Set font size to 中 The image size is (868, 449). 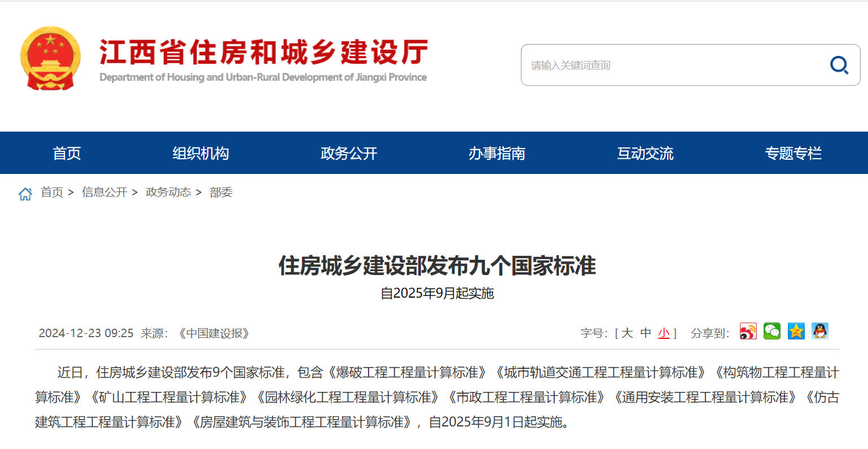(646, 333)
